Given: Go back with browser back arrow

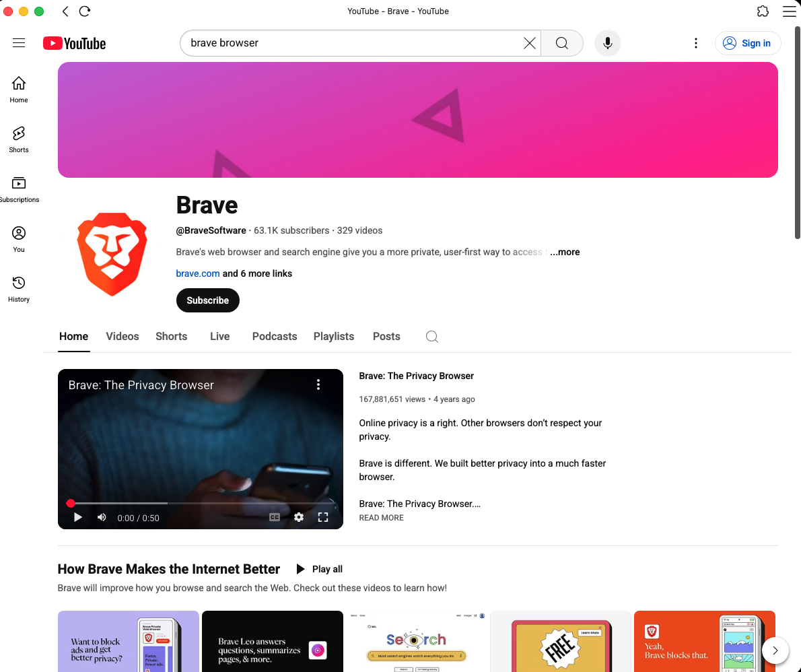Looking at the screenshot, I should point(65,11).
